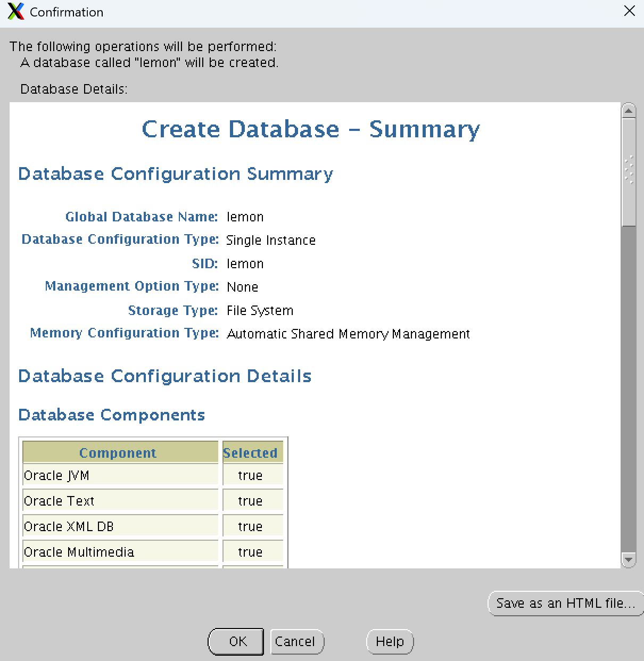Click the Single Instance value
The height and width of the screenshot is (661, 644).
pos(271,241)
